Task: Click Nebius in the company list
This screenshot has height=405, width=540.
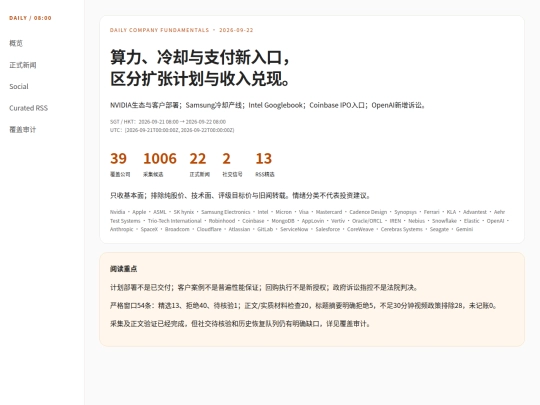Action: [x=417, y=221]
